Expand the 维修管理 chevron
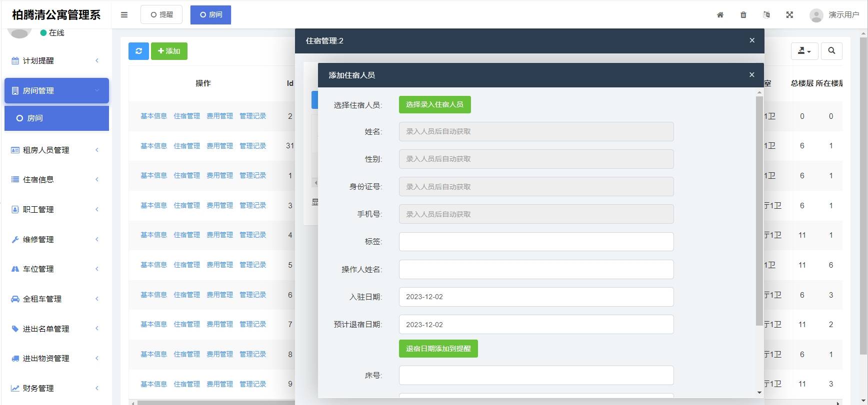 [x=97, y=239]
